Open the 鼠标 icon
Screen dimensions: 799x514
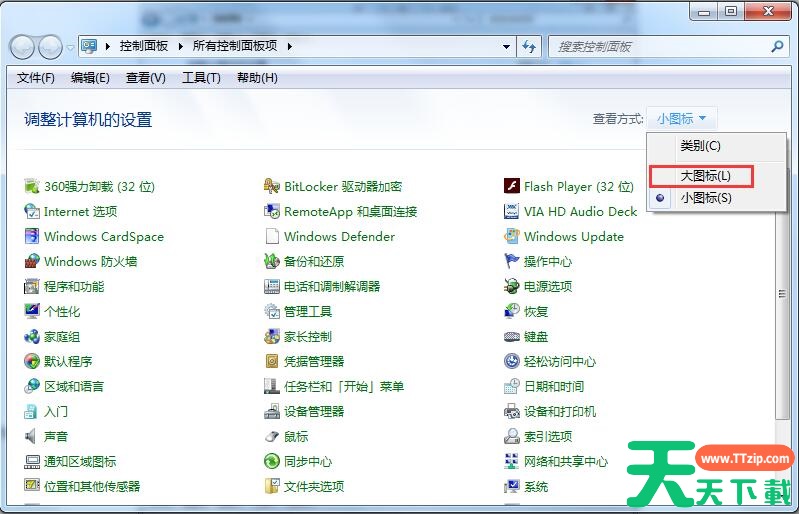[x=272, y=436]
